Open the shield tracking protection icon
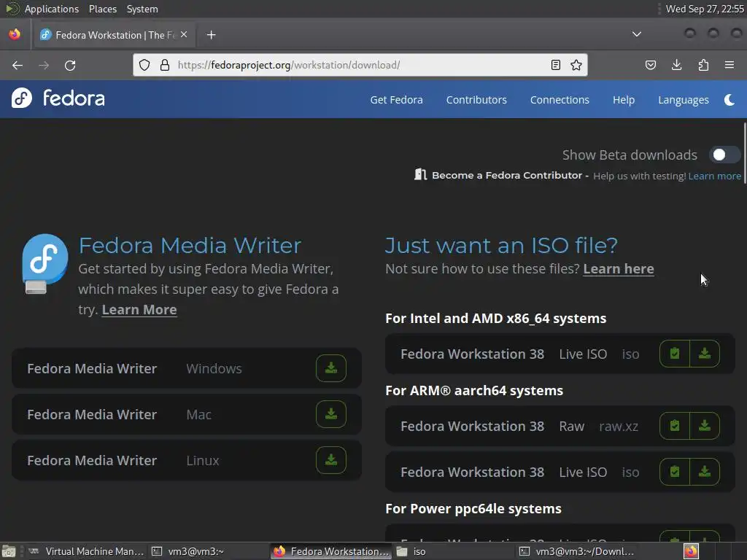This screenshot has height=560, width=747. (x=144, y=65)
